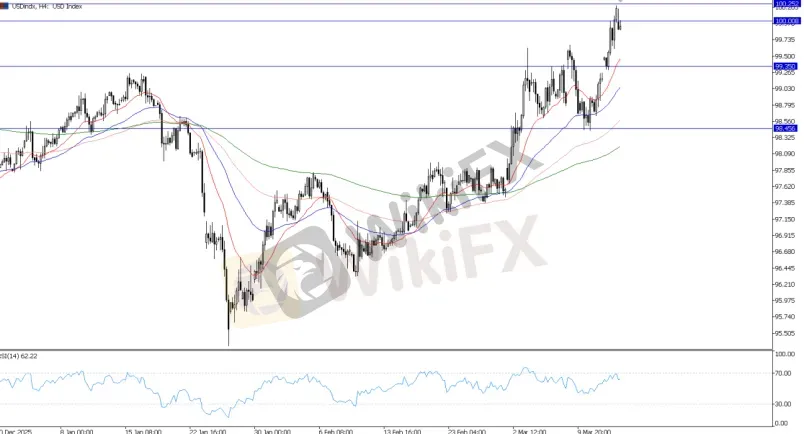Click the RSI 30.00 oversold level label
Viewport: 804px width, 434px height.
782,404
